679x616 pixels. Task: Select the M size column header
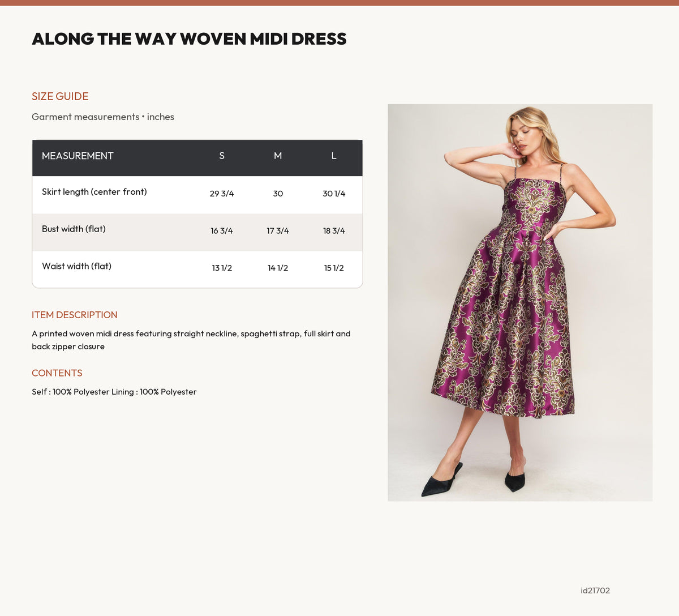(x=278, y=156)
